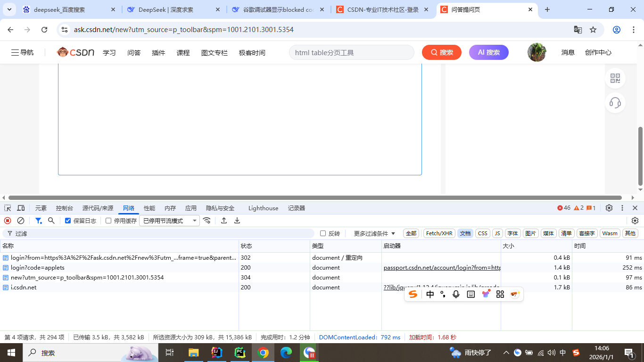The image size is (644, 362).
Task: Click the import HAR upload icon
Action: click(x=224, y=221)
